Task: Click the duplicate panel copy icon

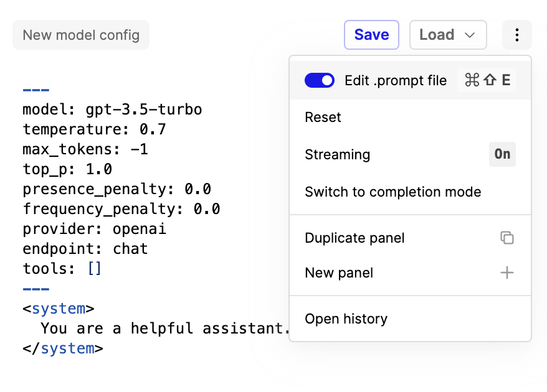Action: coord(507,238)
